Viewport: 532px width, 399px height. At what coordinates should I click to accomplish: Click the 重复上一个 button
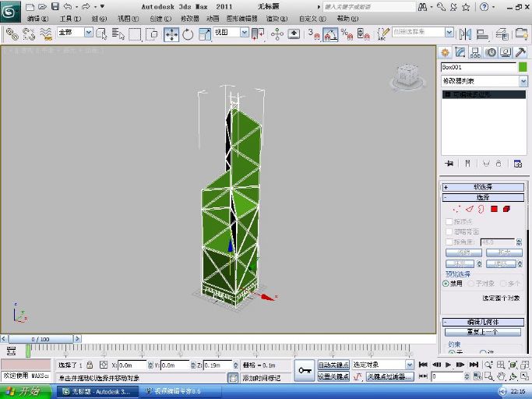[482, 332]
